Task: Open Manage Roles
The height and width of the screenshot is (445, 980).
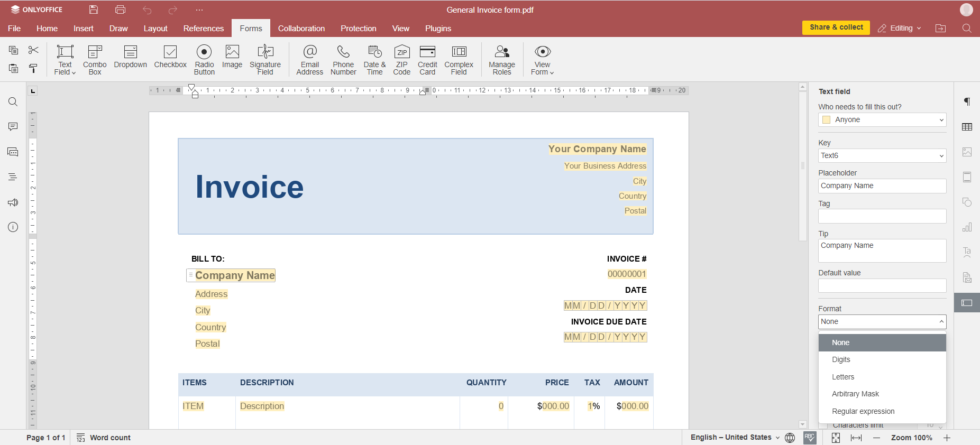Action: point(501,59)
